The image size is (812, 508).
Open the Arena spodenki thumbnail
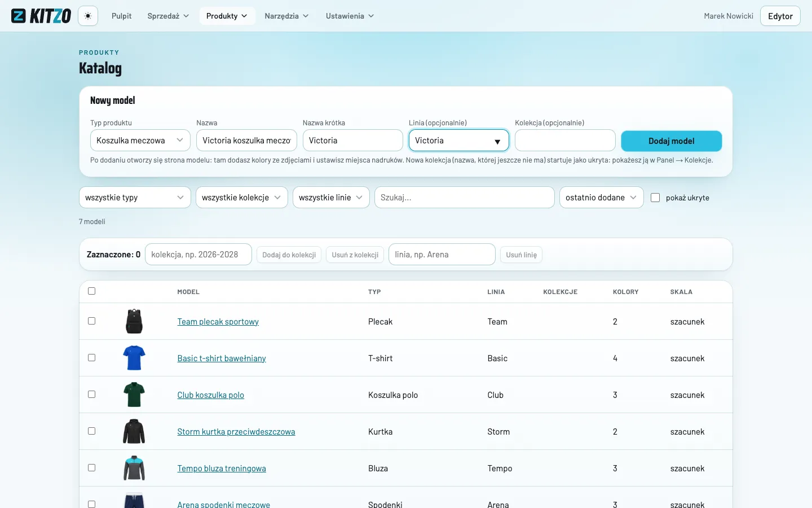pyautogui.click(x=134, y=500)
